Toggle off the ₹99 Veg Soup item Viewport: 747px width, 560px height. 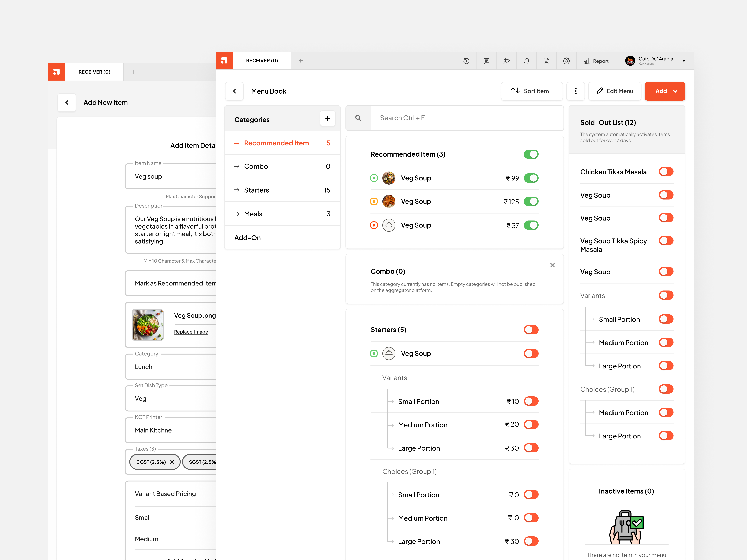531,178
